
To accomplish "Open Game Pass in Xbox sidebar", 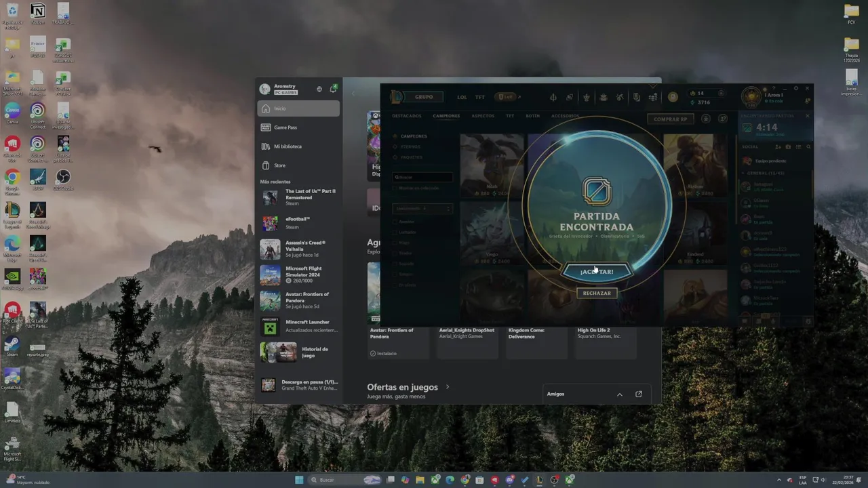I will click(298, 127).
